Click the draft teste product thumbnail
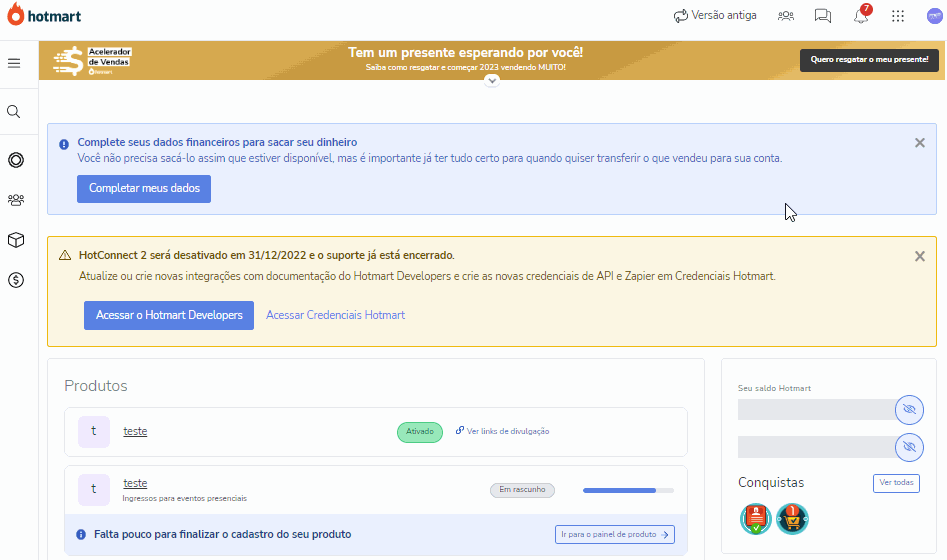The height and width of the screenshot is (560, 947). tap(94, 489)
